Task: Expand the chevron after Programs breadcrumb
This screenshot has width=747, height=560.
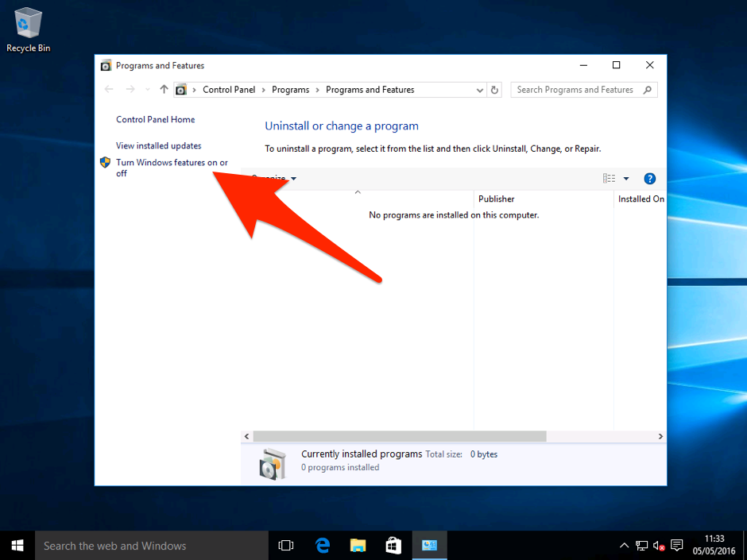Action: click(318, 90)
